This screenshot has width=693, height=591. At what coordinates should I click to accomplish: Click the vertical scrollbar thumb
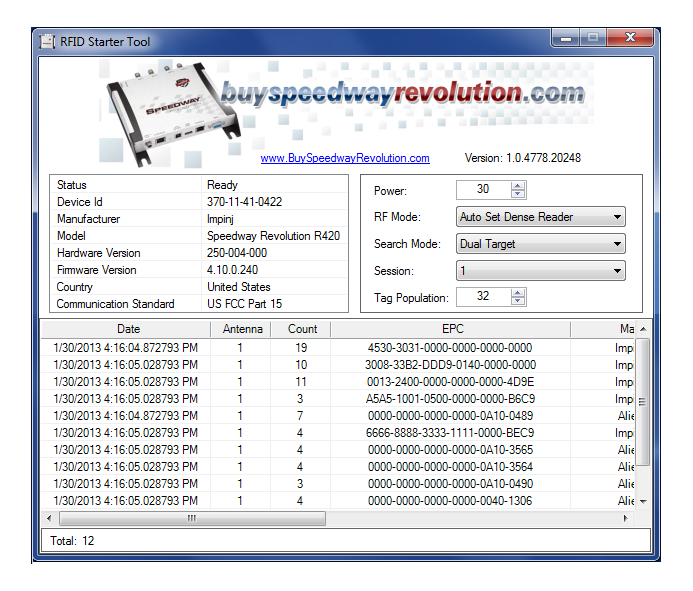[643, 402]
